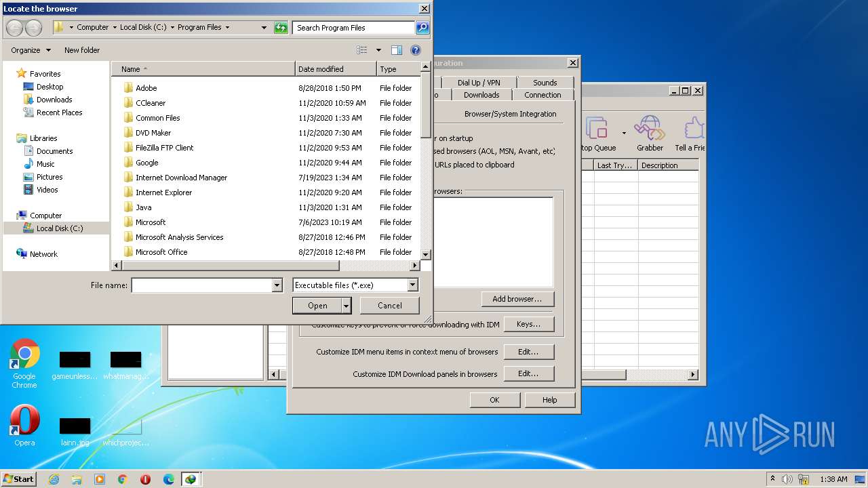The height and width of the screenshot is (488, 868).
Task: Expand the Open button split arrow
Action: (x=346, y=306)
